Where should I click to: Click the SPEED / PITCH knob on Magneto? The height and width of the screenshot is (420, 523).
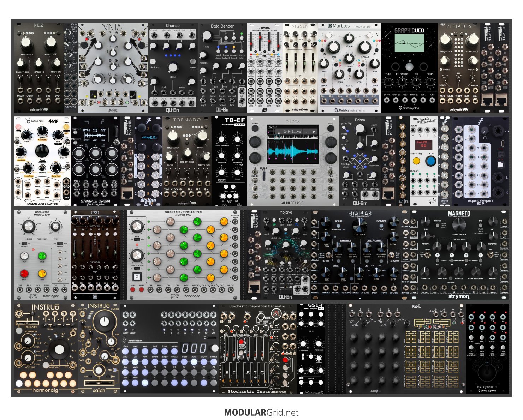458,224
